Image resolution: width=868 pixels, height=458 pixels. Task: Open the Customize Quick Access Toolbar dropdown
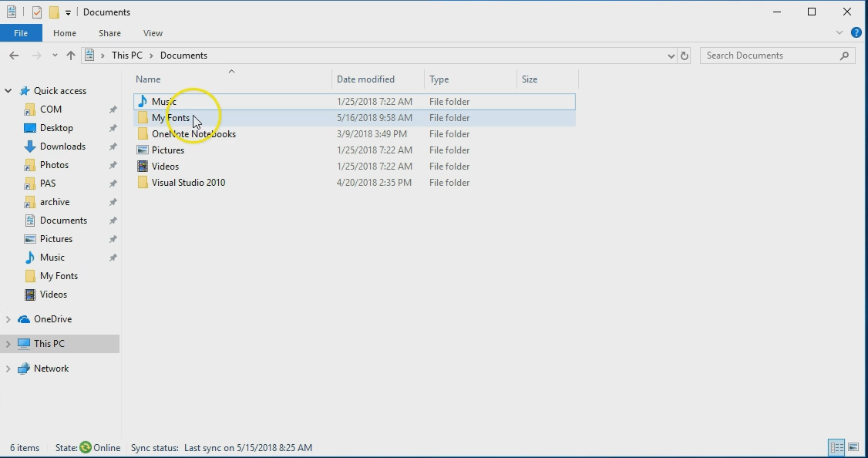(x=68, y=12)
